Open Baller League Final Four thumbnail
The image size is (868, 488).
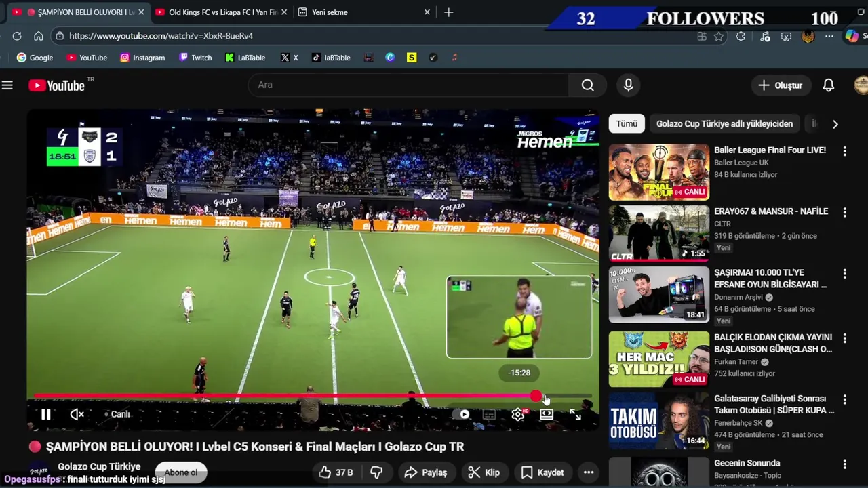pyautogui.click(x=658, y=172)
